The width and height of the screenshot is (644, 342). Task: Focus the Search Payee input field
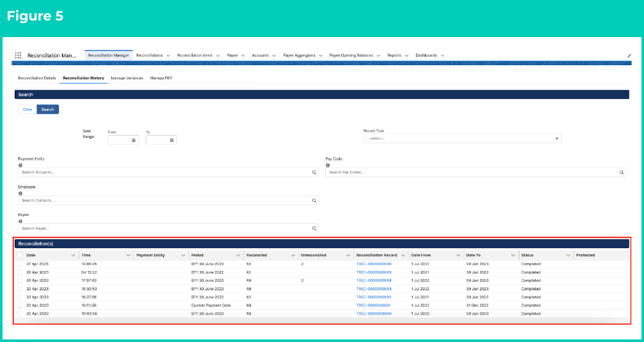(168, 228)
